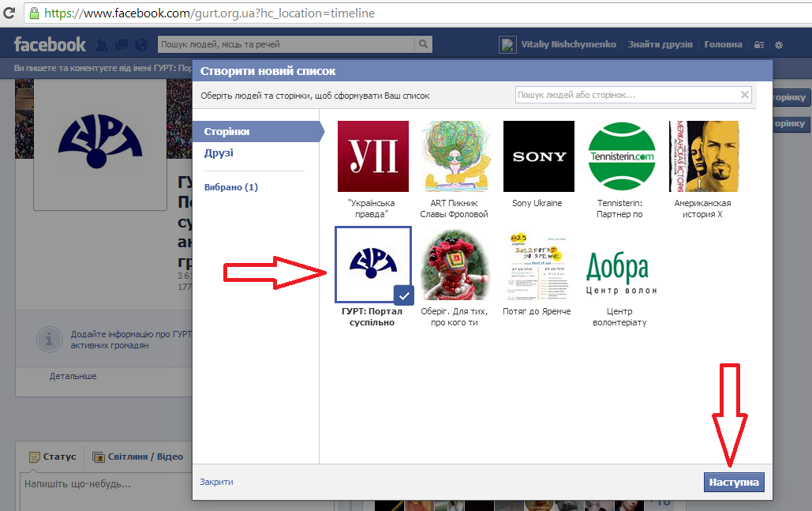
Task: Open notifications globe icon in header
Action: pyautogui.click(x=140, y=45)
